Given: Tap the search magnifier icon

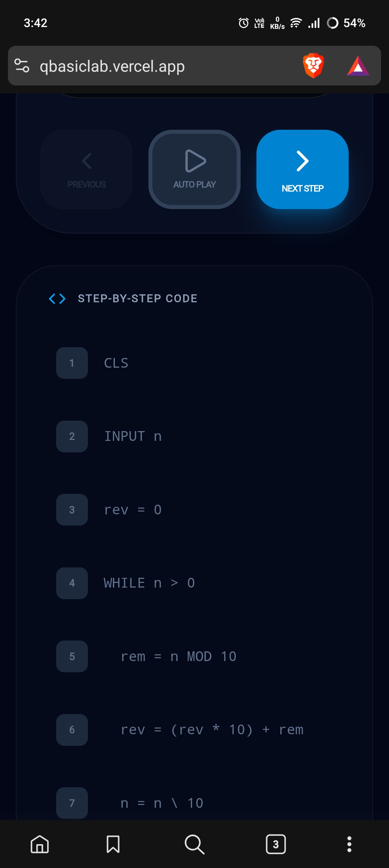Looking at the screenshot, I should coord(194,844).
